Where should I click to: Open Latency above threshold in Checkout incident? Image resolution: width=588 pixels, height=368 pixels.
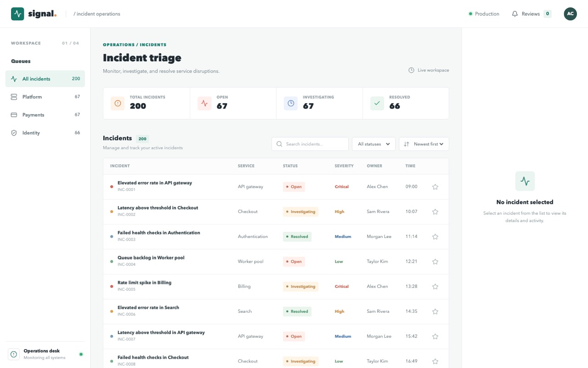(158, 207)
